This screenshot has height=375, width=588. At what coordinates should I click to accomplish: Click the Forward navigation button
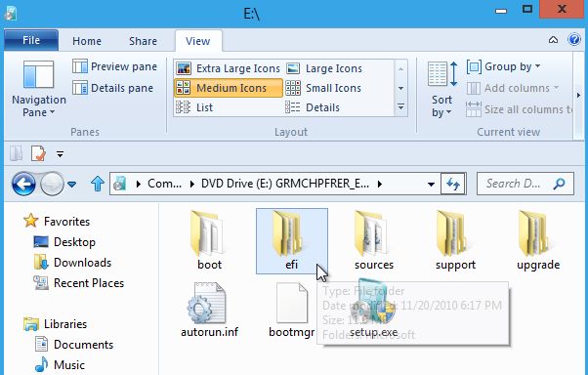tap(52, 184)
